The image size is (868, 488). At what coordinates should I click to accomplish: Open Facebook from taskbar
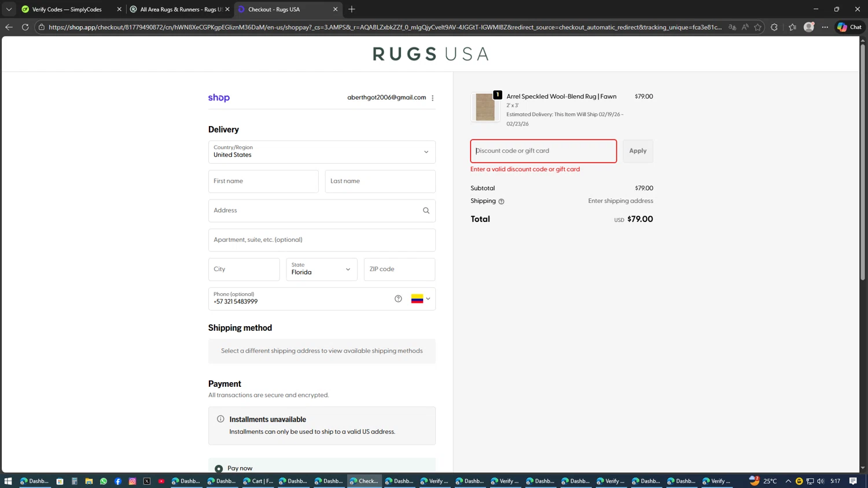pos(117,481)
